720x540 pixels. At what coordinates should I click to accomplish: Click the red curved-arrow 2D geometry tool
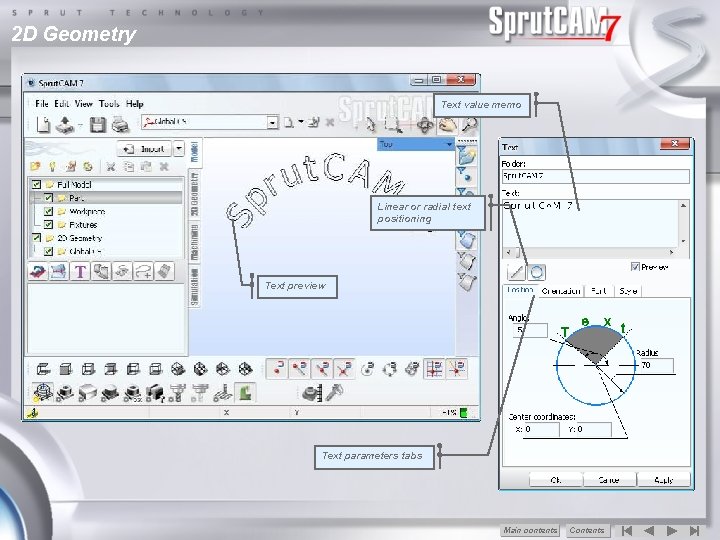click(x=38, y=271)
